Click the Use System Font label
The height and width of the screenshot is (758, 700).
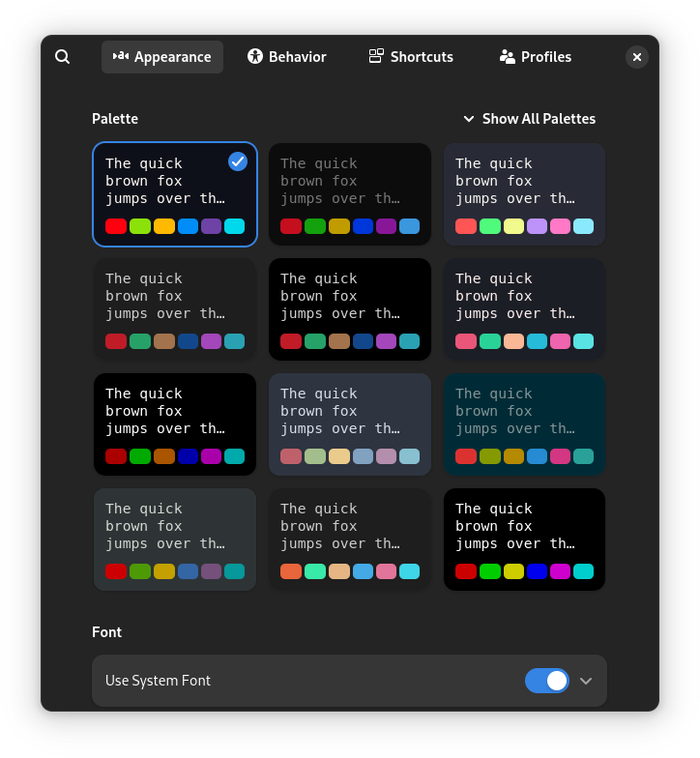159,681
